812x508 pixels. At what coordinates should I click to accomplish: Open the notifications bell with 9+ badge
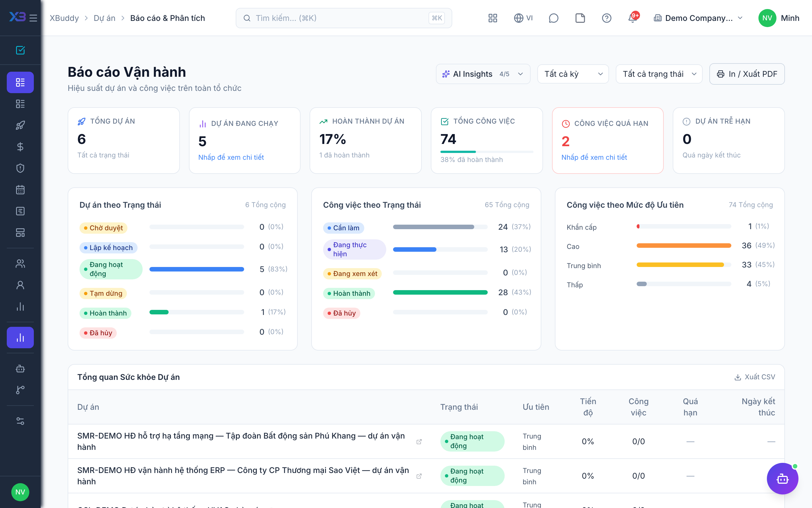[x=633, y=17]
